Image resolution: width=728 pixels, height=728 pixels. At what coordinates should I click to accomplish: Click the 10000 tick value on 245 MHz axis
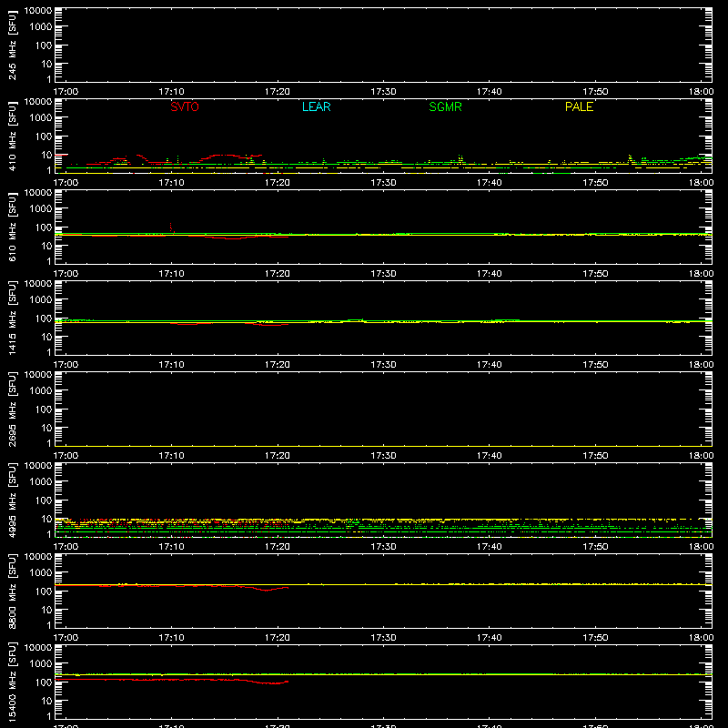coord(38,11)
